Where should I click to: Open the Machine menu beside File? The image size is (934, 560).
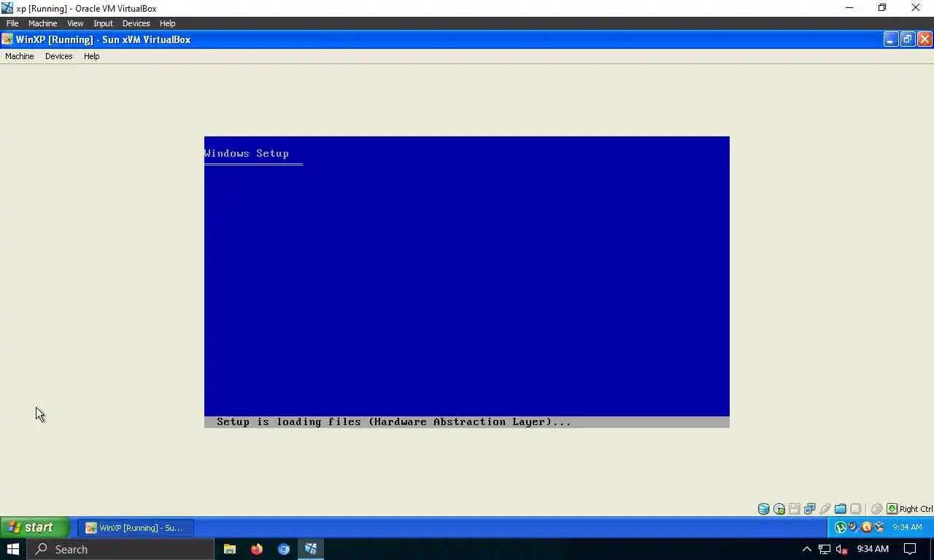point(42,23)
